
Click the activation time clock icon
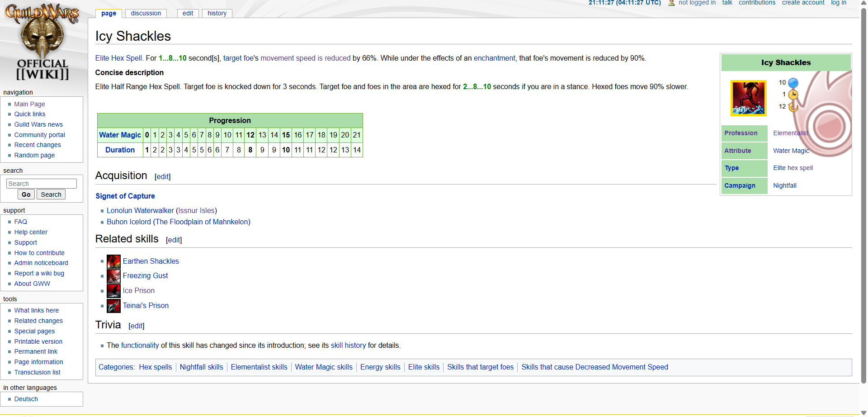[793, 95]
